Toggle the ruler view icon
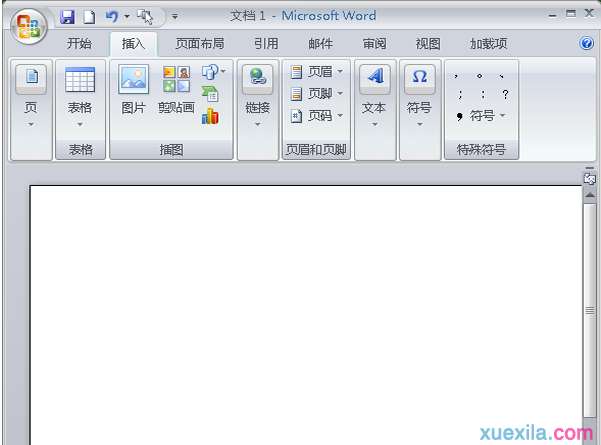The width and height of the screenshot is (601, 445). 590,179
